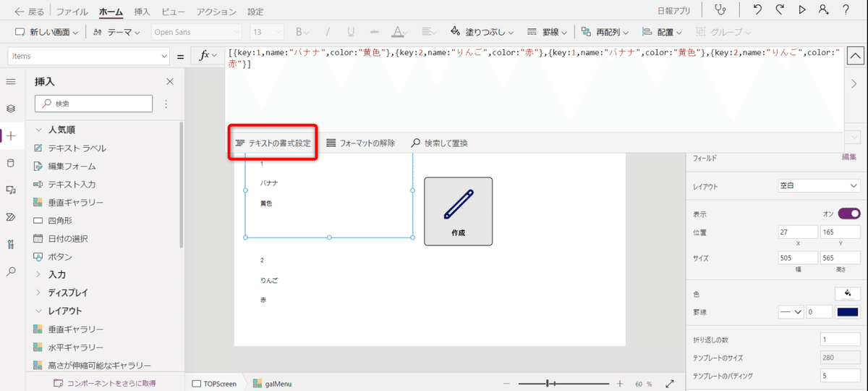Open the Open Sans font dropdown
Screen dimensions: 868x391
click(197, 32)
